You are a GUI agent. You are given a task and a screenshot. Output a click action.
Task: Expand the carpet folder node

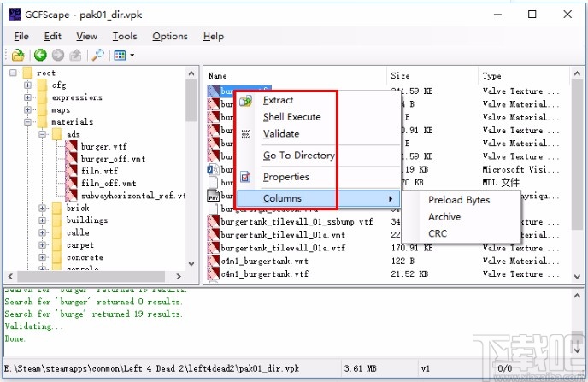[43, 244]
